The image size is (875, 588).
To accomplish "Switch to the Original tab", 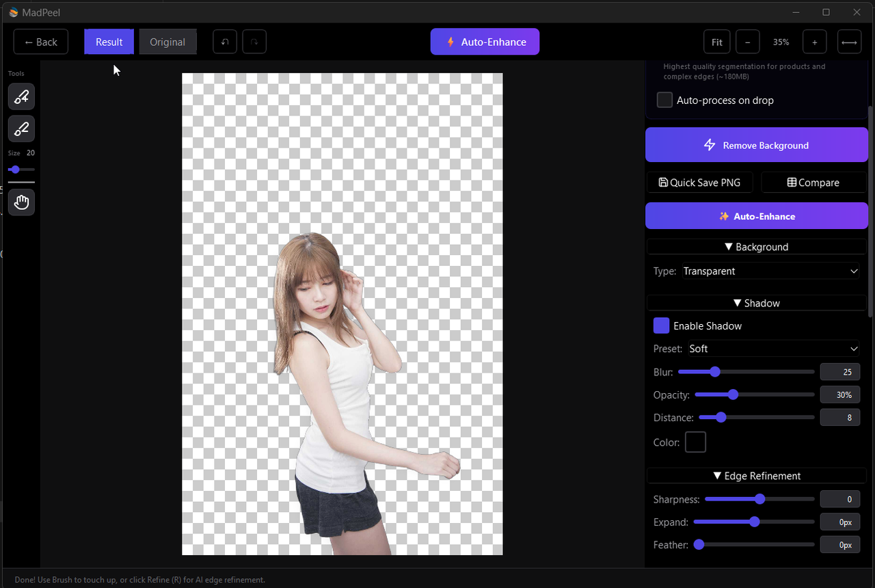I will (167, 42).
